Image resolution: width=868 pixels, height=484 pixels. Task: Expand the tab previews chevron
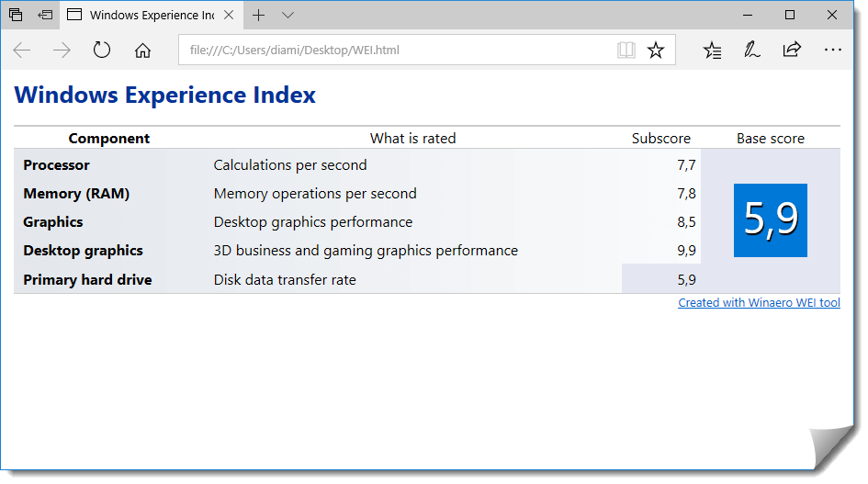tap(288, 15)
